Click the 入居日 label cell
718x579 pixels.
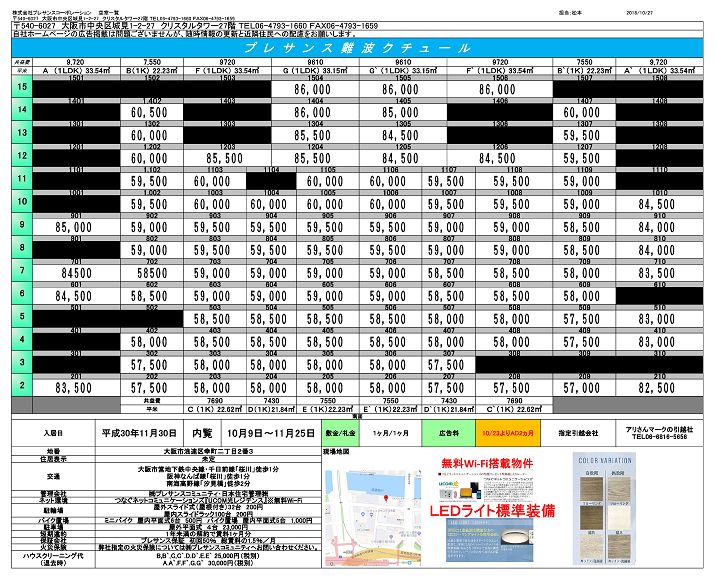tap(54, 433)
